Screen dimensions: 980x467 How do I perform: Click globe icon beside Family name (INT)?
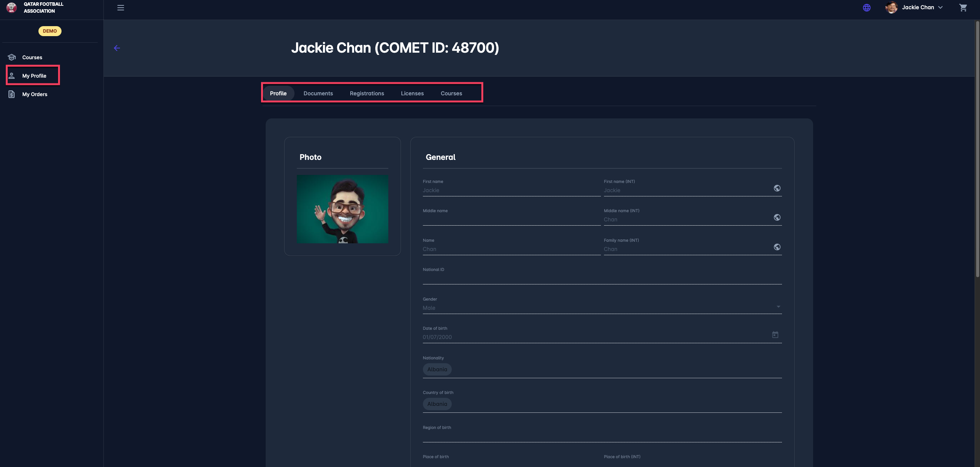click(x=777, y=247)
